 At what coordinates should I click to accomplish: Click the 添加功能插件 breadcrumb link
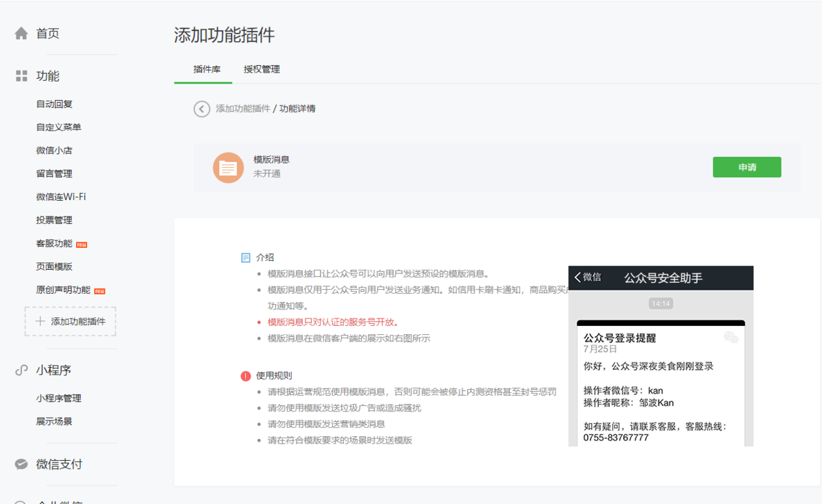[243, 109]
